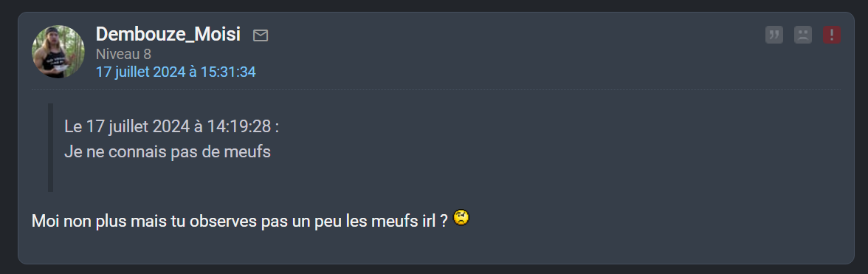Viewport: 868px width, 274px height.
Task: Report the post with the red exclamation icon
Action: click(832, 35)
